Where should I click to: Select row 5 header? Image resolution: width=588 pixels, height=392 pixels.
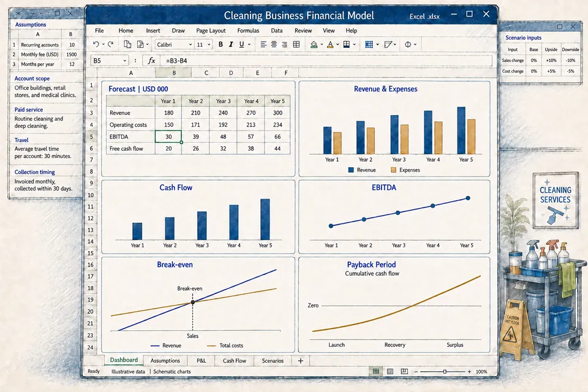(x=91, y=137)
